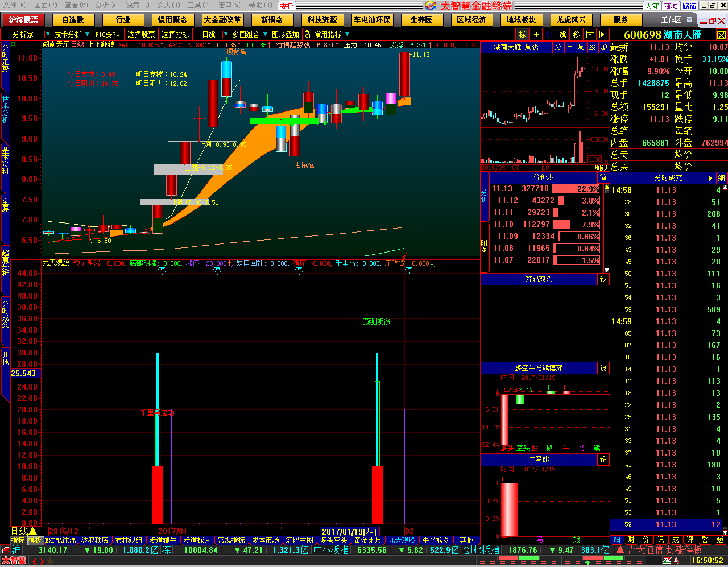Screen dimensions: 728x567
Task: Click 11.13 price bar showing 22.9%
Action: click(x=576, y=189)
